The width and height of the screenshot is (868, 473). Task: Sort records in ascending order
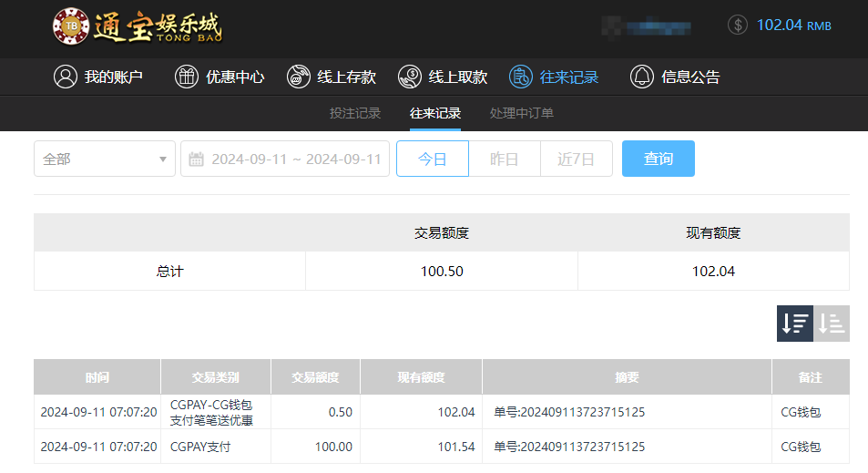coord(832,324)
